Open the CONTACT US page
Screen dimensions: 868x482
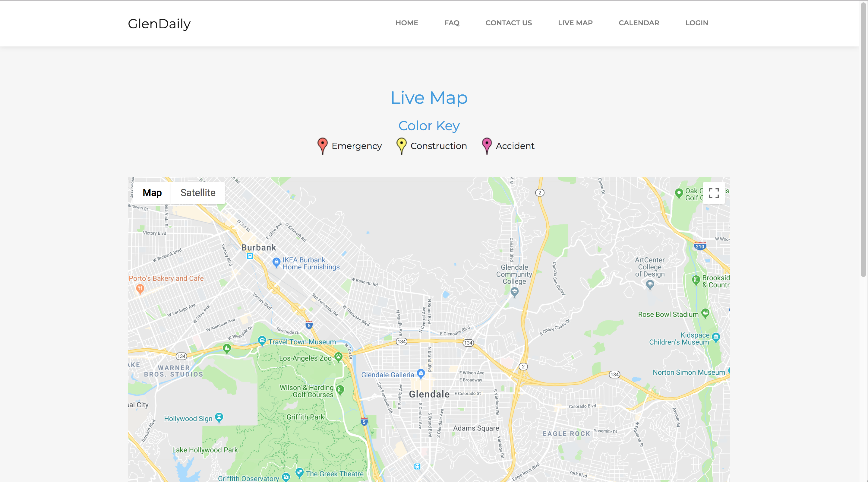point(508,23)
